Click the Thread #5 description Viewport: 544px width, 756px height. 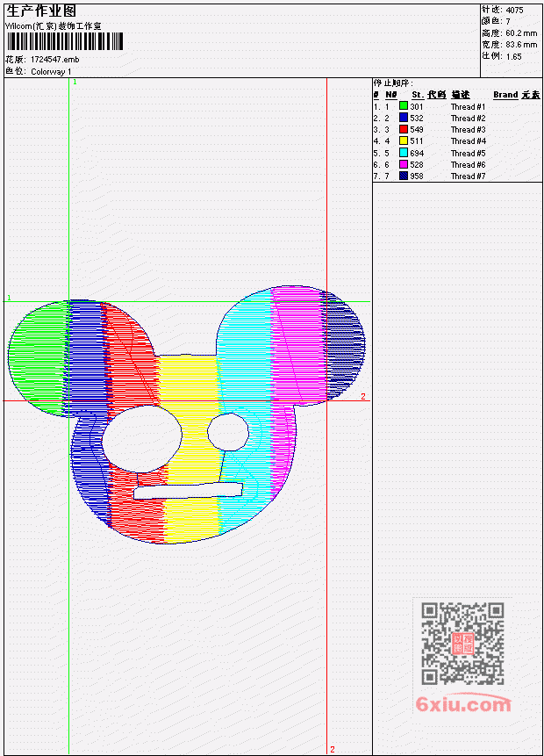tap(468, 154)
